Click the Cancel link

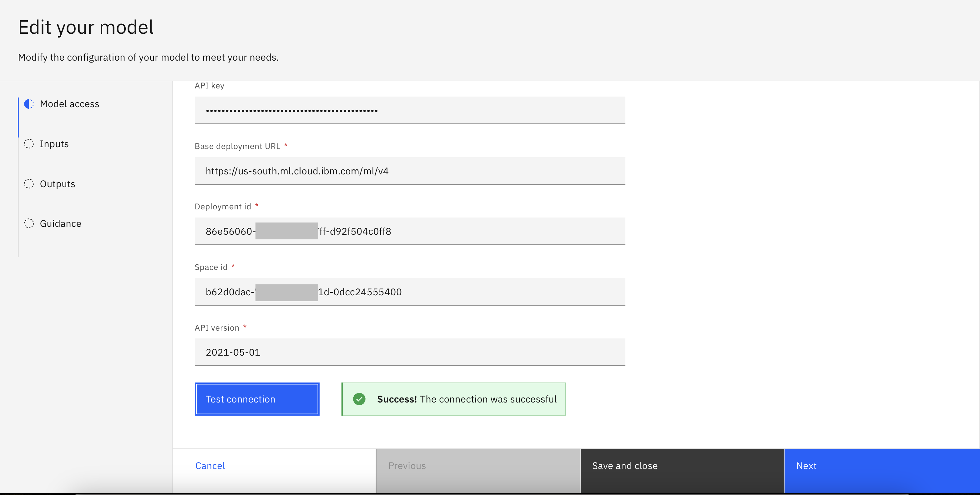pyautogui.click(x=210, y=466)
